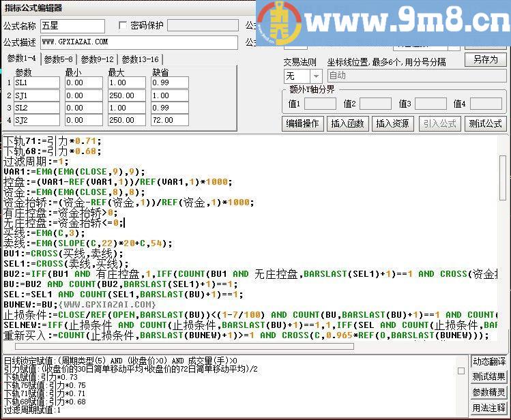Click code line 过滤周期:=1;

(x=36, y=162)
